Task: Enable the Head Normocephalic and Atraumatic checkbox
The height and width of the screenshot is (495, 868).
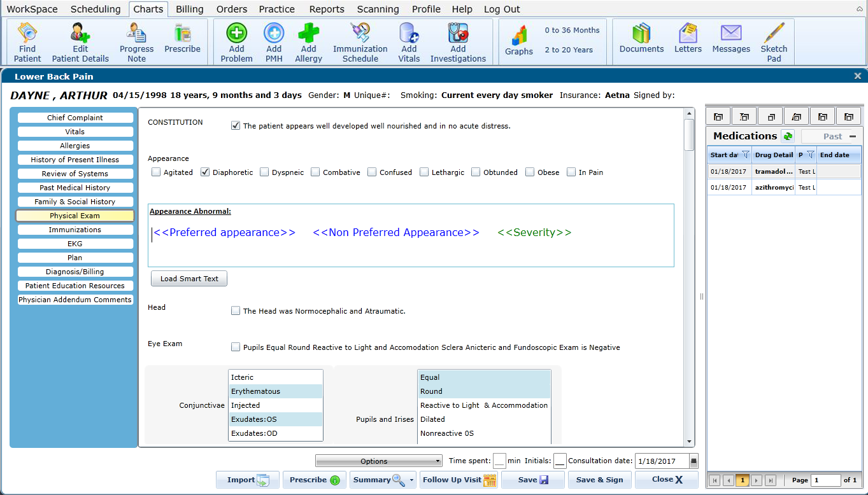Action: 236,311
